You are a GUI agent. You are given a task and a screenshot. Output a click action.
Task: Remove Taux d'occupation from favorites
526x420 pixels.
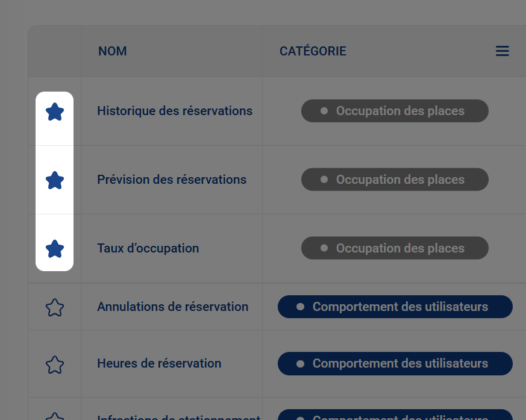(55, 248)
